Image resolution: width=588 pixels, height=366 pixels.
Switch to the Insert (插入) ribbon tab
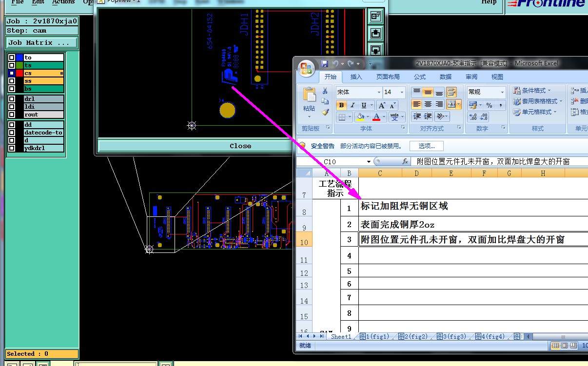point(356,77)
